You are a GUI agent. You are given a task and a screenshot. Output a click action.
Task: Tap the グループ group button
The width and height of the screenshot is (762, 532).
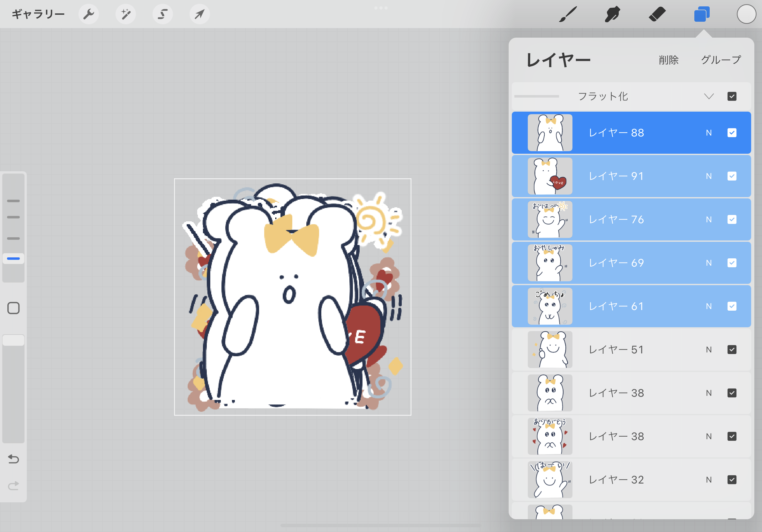721,60
